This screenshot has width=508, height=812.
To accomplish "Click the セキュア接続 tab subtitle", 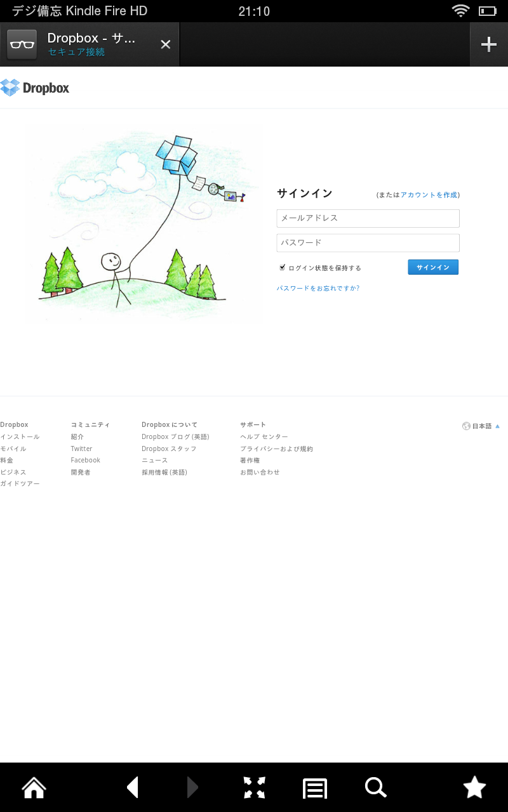I will tap(76, 52).
